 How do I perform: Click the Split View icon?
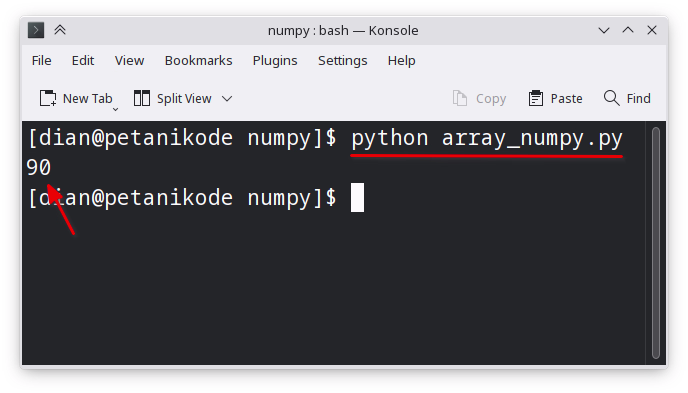tap(142, 98)
